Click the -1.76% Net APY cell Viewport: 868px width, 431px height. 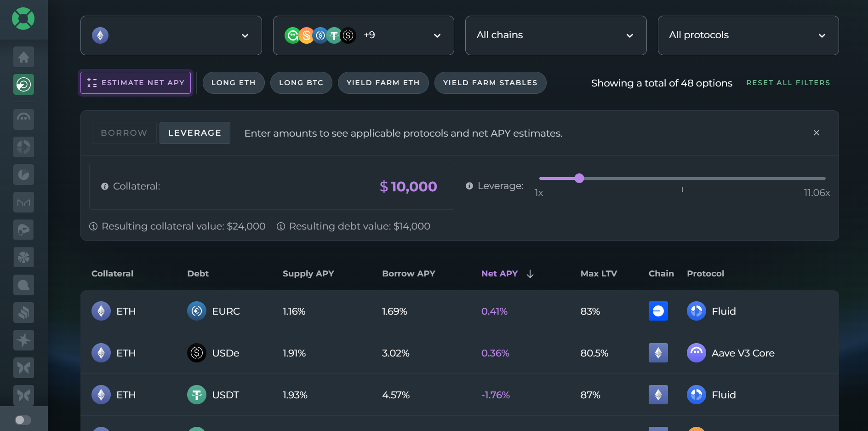pyautogui.click(x=496, y=395)
